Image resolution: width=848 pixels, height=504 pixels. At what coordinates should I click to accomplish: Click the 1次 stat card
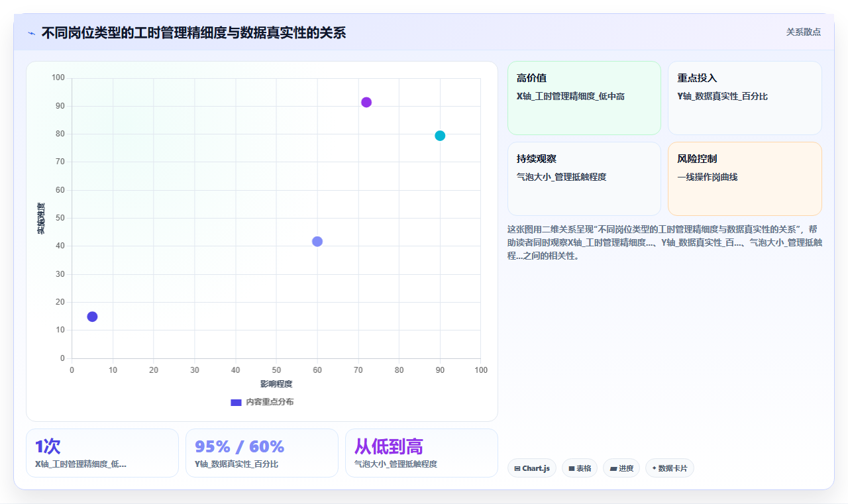point(102,453)
